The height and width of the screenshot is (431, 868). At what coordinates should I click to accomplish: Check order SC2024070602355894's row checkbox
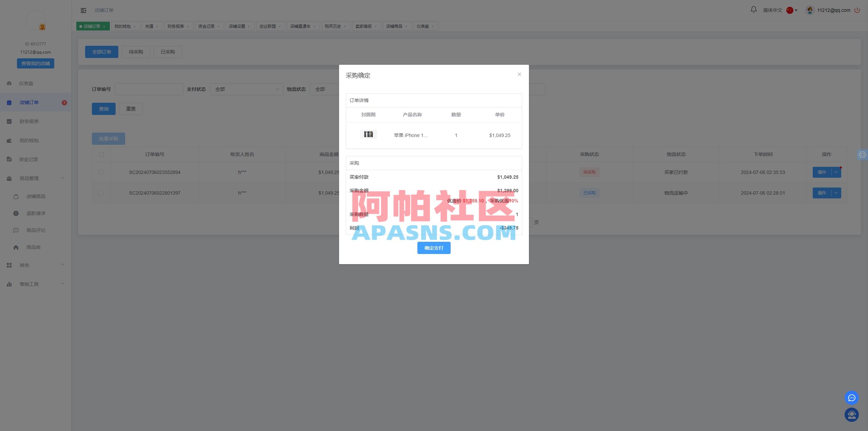click(101, 172)
